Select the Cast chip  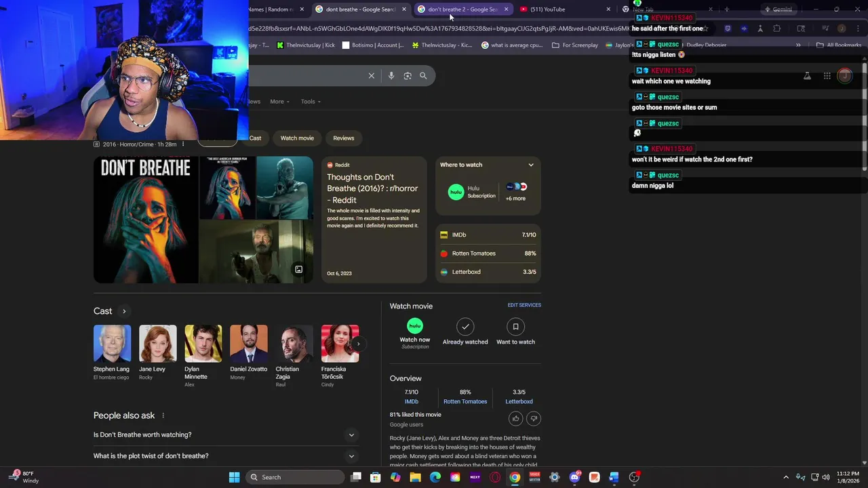tap(255, 138)
